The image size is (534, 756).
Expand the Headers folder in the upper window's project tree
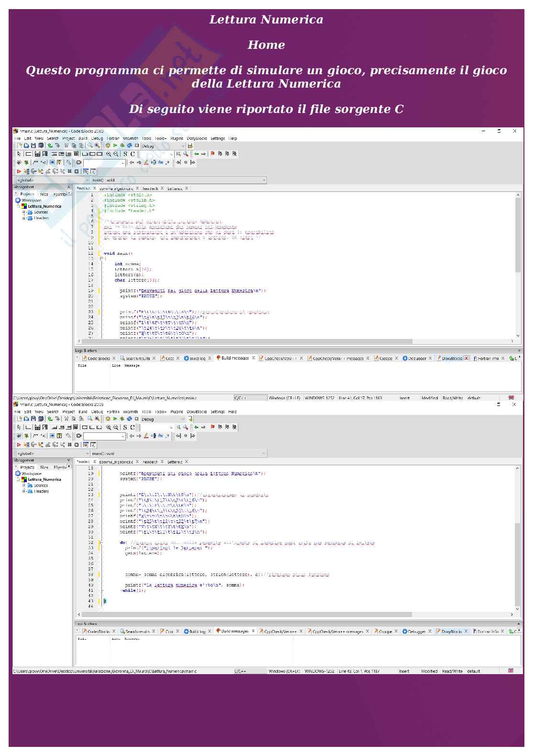click(24, 218)
